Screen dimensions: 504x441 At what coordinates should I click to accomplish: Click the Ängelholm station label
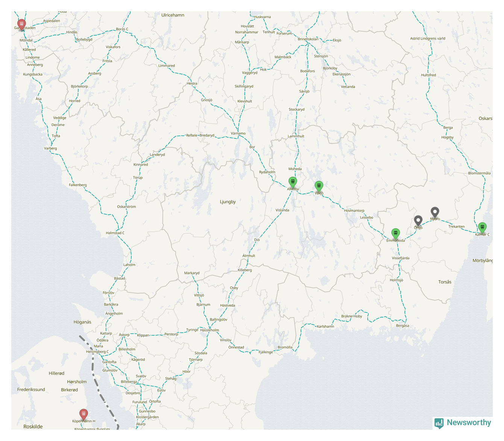click(114, 313)
